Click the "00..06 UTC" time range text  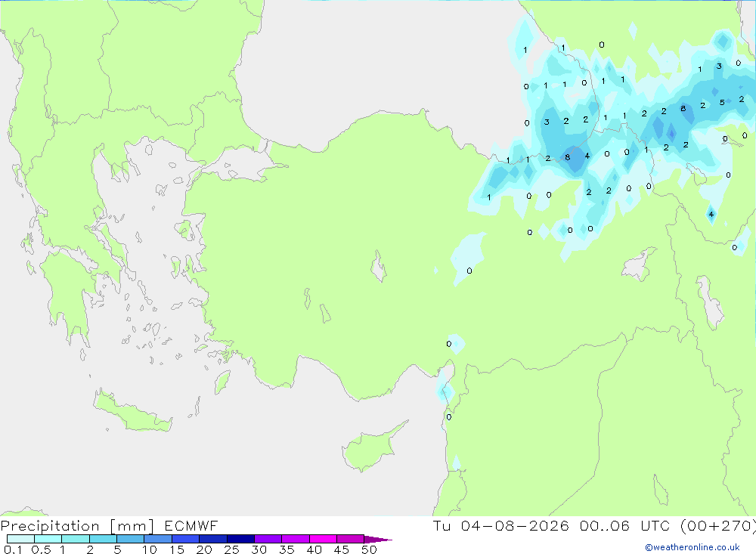pyautogui.click(x=625, y=525)
